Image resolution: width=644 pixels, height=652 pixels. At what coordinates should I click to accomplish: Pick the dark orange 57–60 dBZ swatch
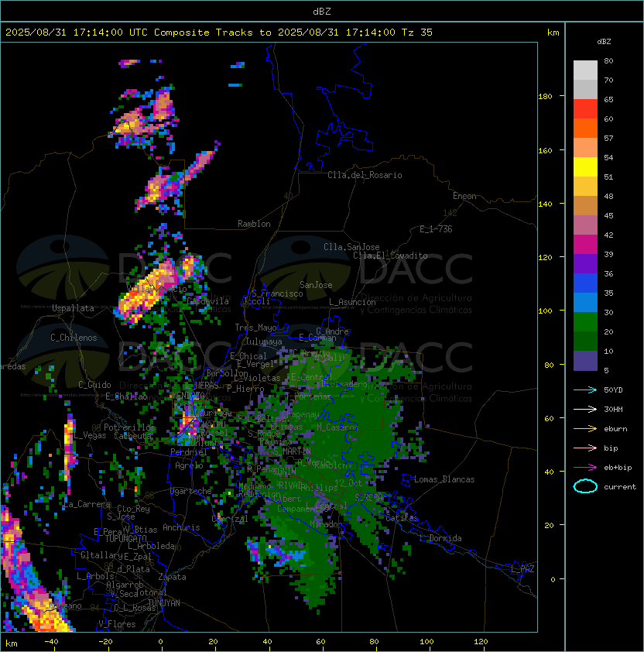tap(585, 128)
